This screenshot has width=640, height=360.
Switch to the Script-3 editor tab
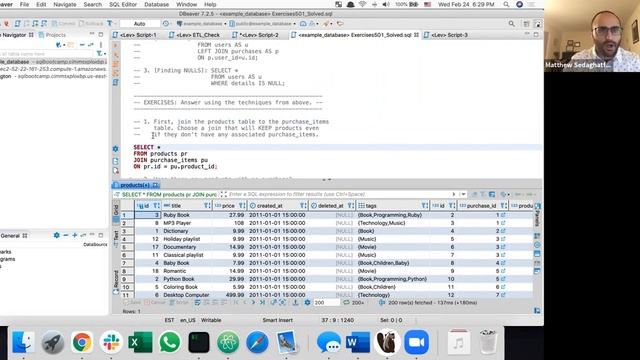coord(446,35)
